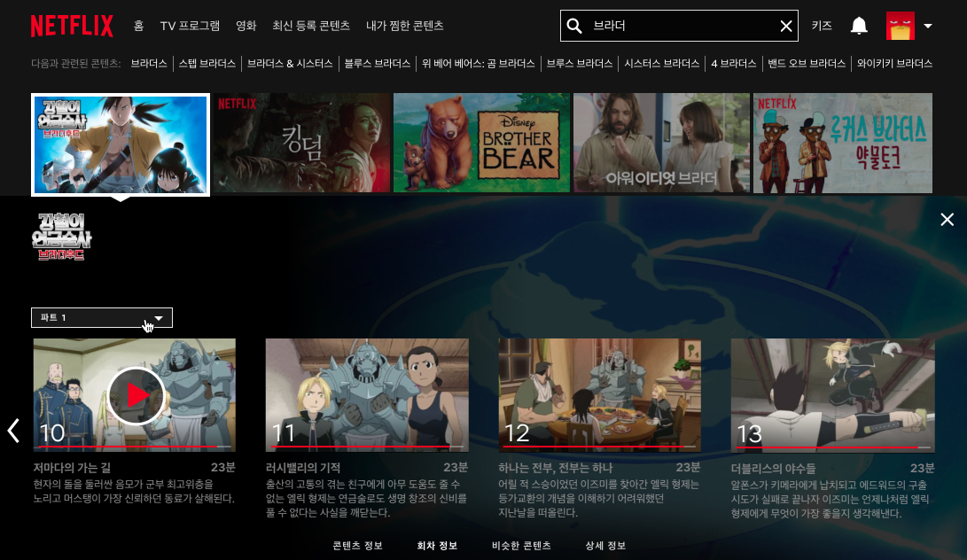
Task: Open the 아워 이디엇 브라더 thumbnail
Action: coord(662,143)
